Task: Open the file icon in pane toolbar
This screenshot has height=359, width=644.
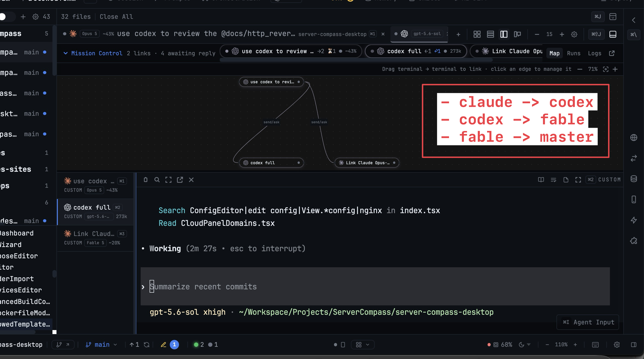Action: click(x=566, y=180)
